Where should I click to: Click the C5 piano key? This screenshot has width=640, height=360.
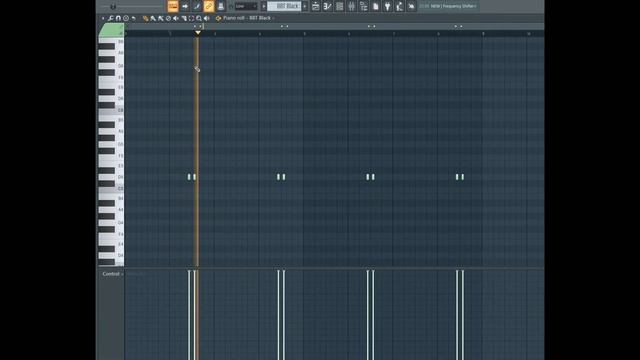[x=111, y=189]
